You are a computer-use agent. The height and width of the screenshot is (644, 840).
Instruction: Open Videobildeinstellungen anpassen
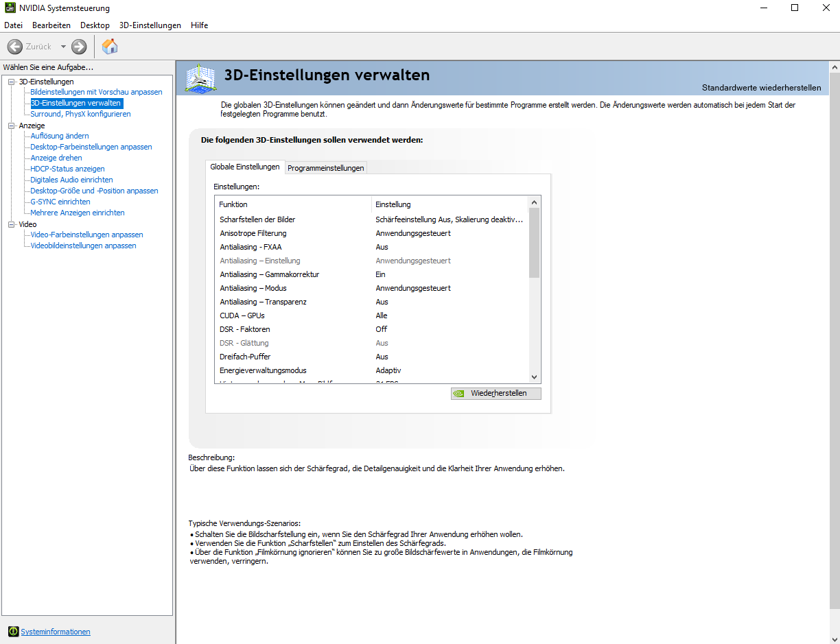[83, 246]
